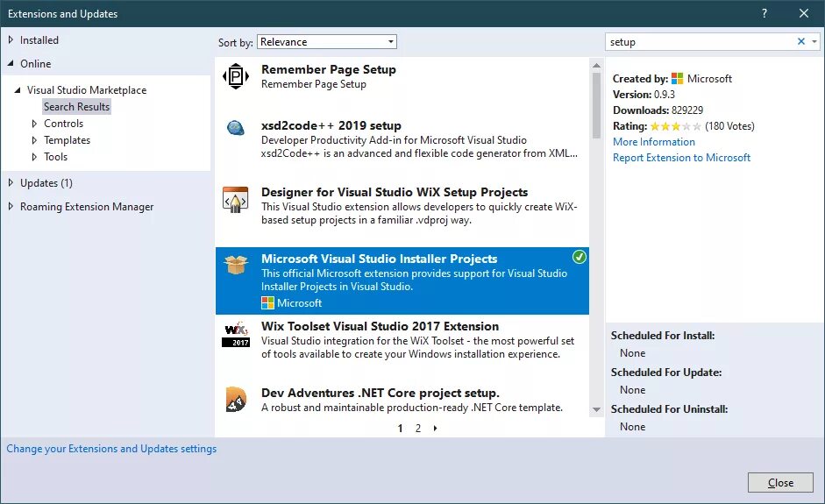Select Designer for Visual Studio WiX Setup Projects
The height and width of the screenshot is (504, 825).
[395, 192]
